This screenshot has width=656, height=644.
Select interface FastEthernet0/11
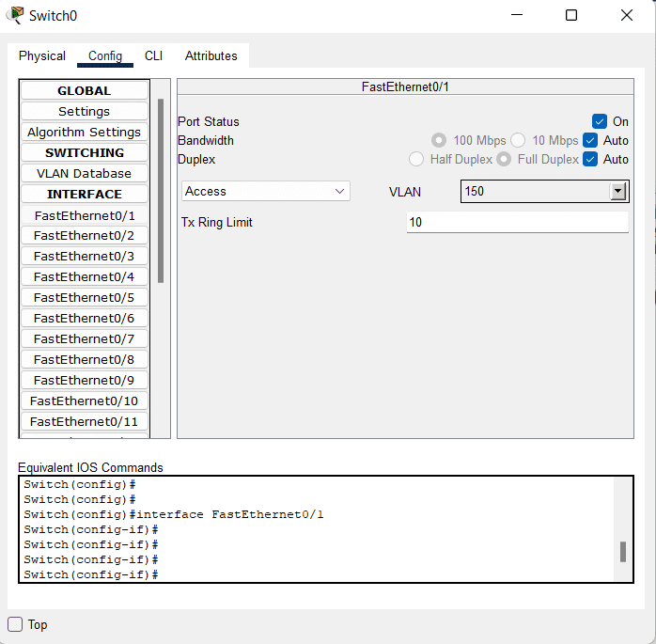84,422
